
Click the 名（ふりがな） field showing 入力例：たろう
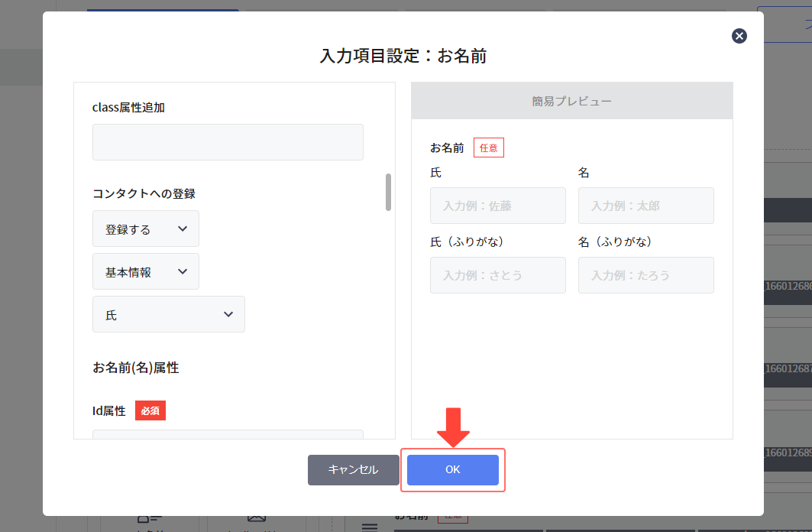(x=645, y=275)
